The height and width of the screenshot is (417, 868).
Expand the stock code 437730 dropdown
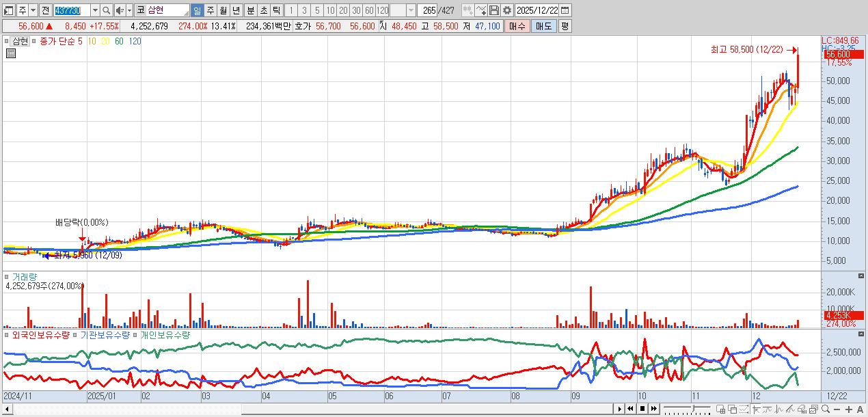(95, 10)
